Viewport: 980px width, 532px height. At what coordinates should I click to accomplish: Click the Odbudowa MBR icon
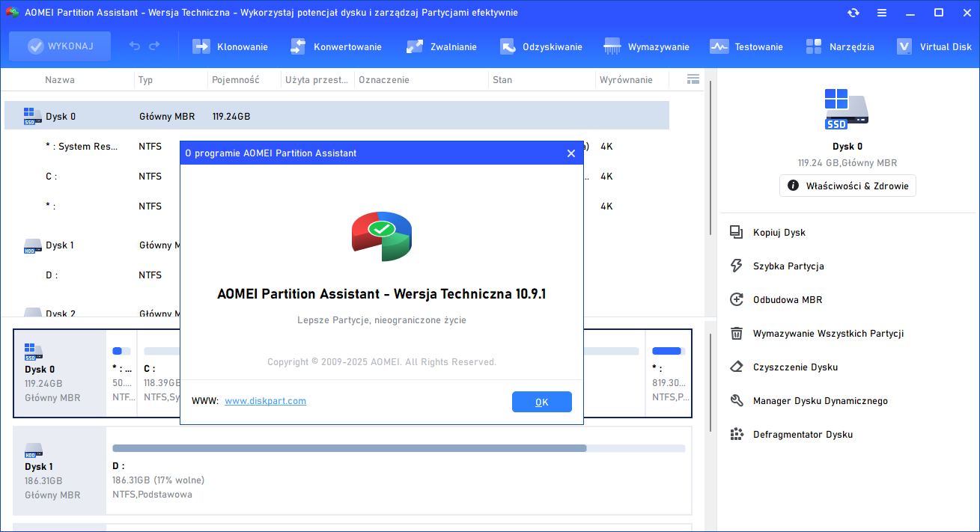click(x=737, y=300)
